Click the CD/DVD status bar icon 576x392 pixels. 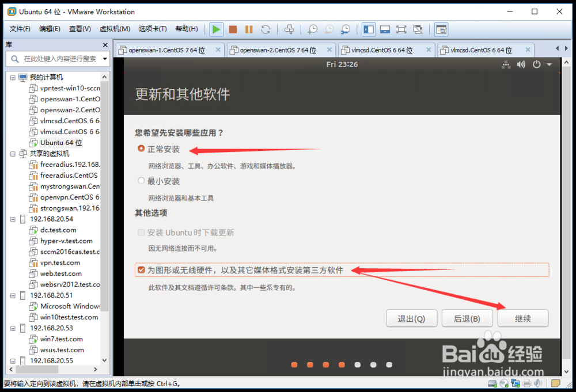(504, 383)
